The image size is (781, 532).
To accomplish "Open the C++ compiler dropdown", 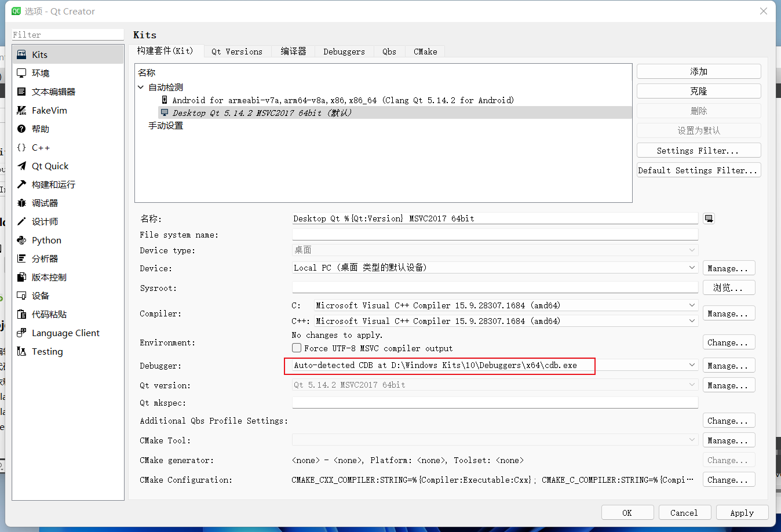I will click(506, 321).
